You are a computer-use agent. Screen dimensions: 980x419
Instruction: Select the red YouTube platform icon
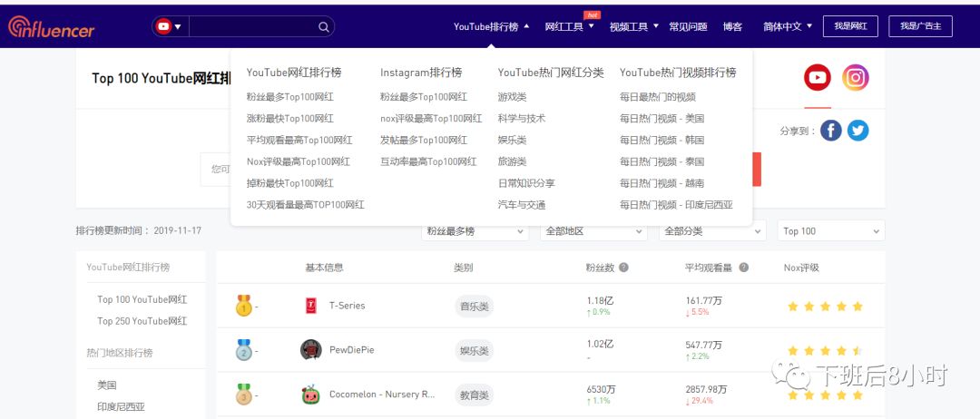(x=817, y=77)
